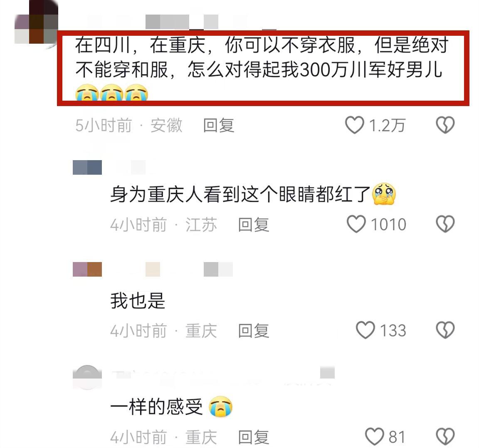The height and width of the screenshot is (448, 479).
Task: Like the comment with 1.2万 likes
Action: point(355,125)
